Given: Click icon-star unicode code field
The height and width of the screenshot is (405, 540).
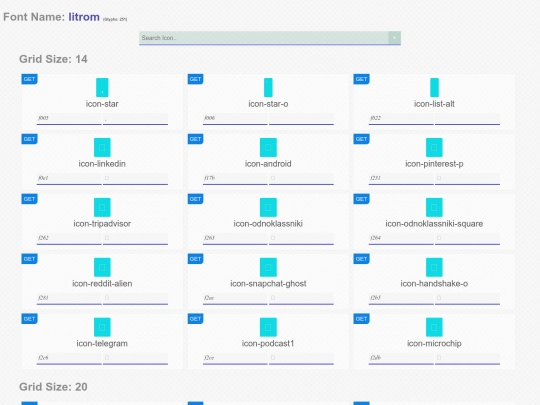Looking at the screenshot, I should tap(69, 118).
